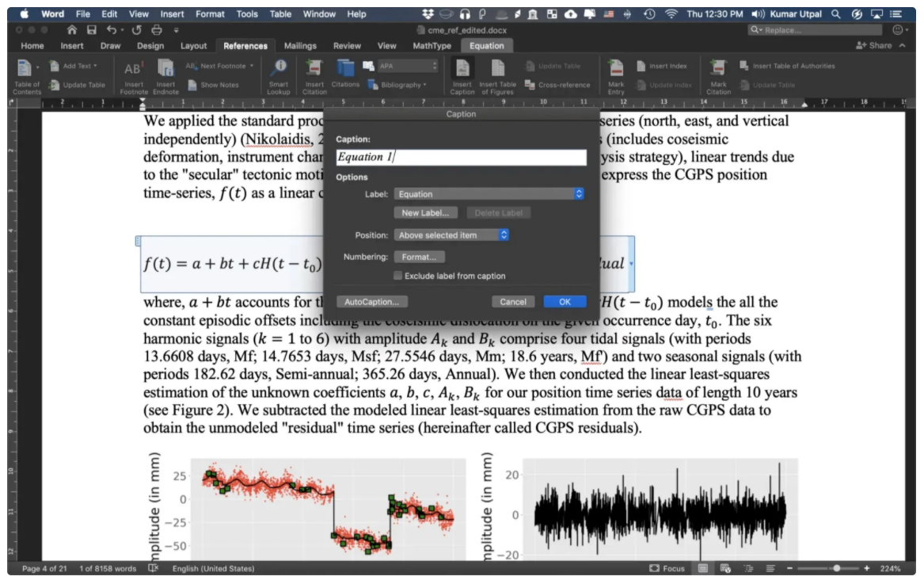Open the Format menu in menu bar
This screenshot has width=924, height=584.
tap(210, 13)
